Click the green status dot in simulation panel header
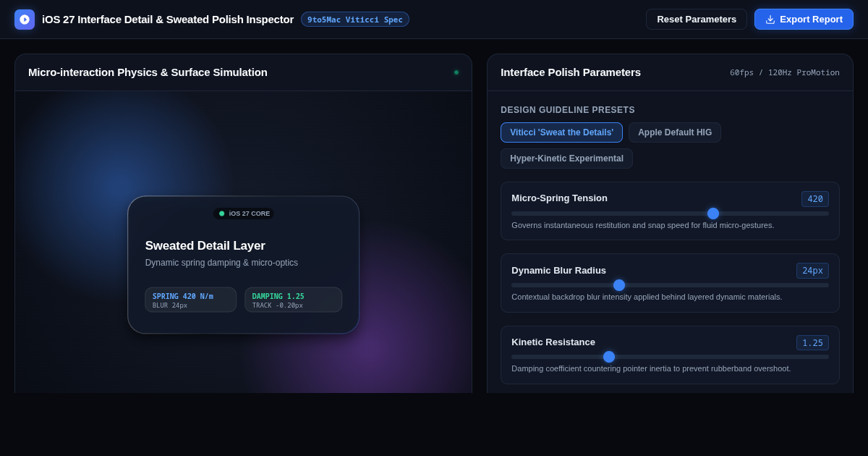The image size is (868, 456). click(456, 72)
